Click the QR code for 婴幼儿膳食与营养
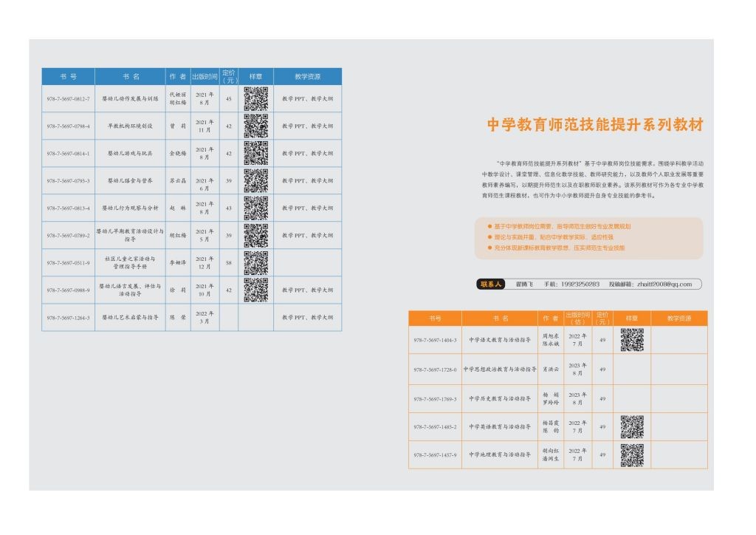Viewport: 756px width, 535px height. [255, 180]
